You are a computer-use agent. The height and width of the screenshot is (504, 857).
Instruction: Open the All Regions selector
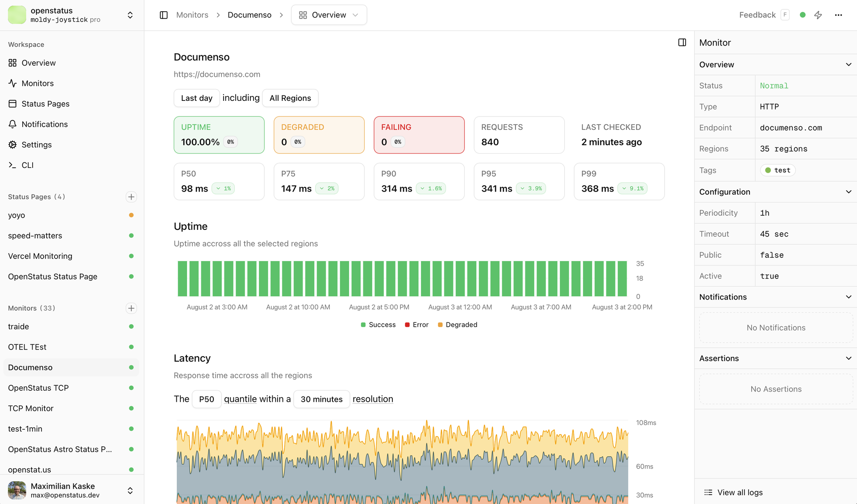[x=290, y=98]
